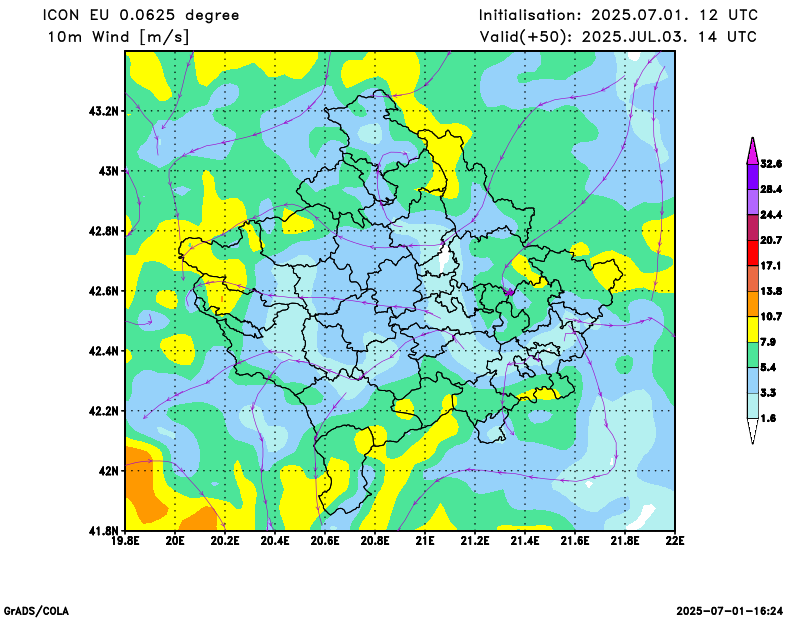
Task: Click the 42.2N latitude label
Action: pos(104,411)
